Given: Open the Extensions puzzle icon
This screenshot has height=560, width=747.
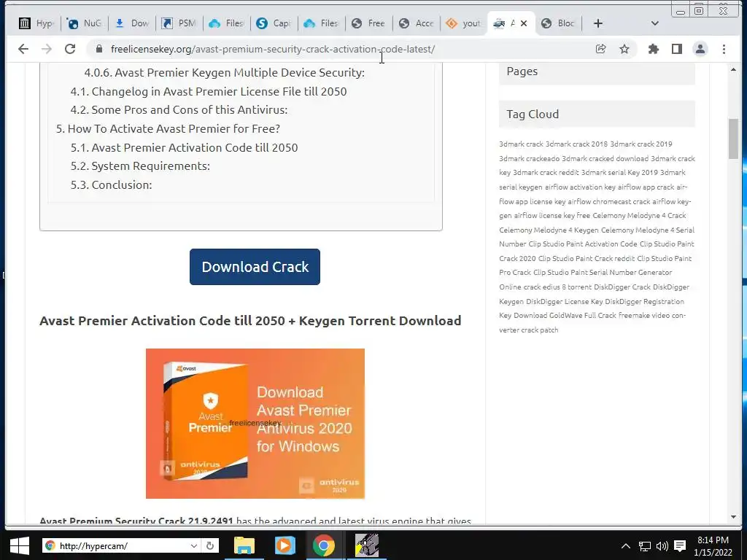Looking at the screenshot, I should click(654, 49).
